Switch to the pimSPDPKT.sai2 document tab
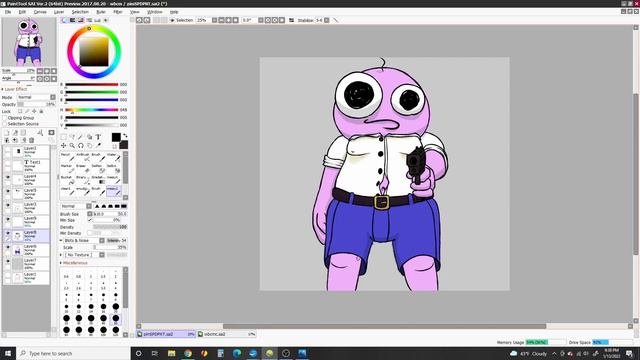 (x=166, y=334)
